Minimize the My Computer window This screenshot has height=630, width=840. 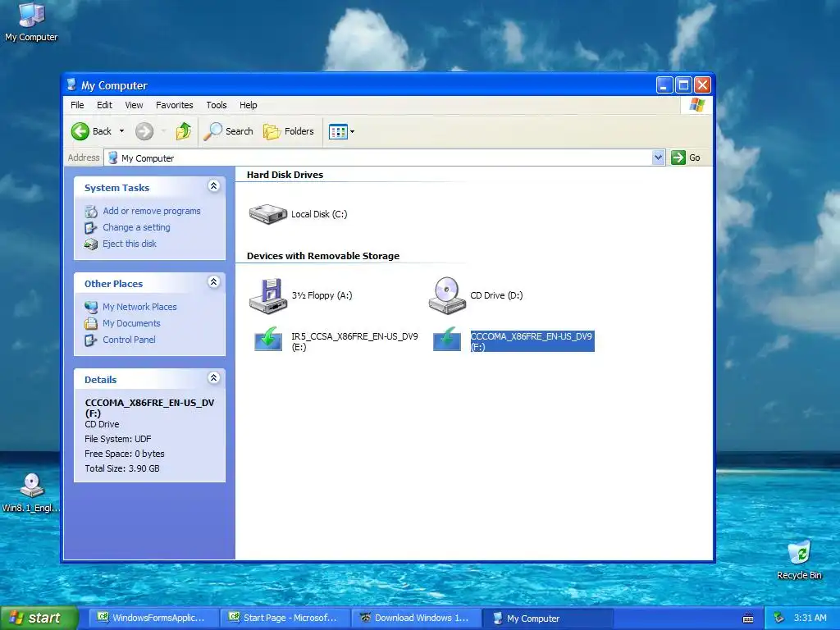[664, 85]
